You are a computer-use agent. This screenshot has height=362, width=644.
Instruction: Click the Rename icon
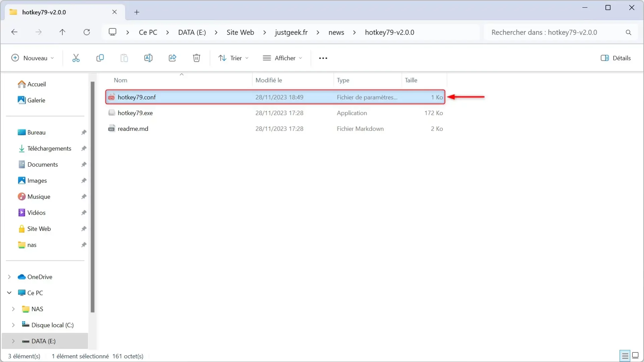[x=148, y=58]
